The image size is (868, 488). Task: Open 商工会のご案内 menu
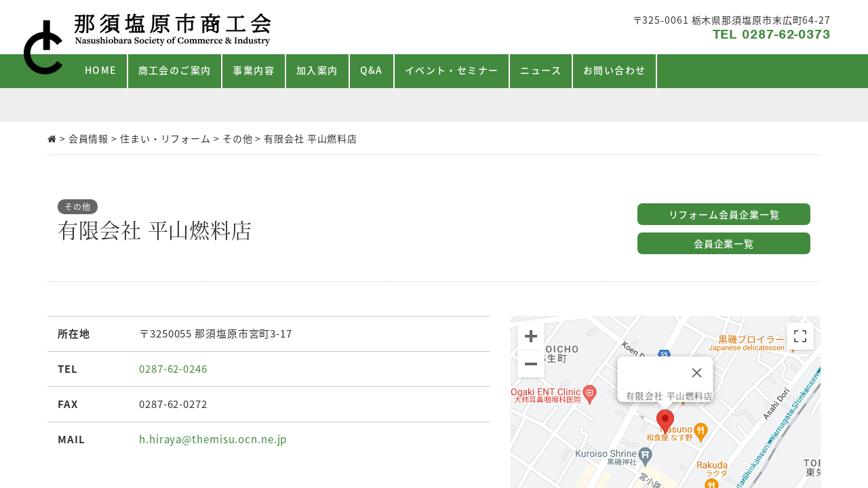[x=174, y=70]
